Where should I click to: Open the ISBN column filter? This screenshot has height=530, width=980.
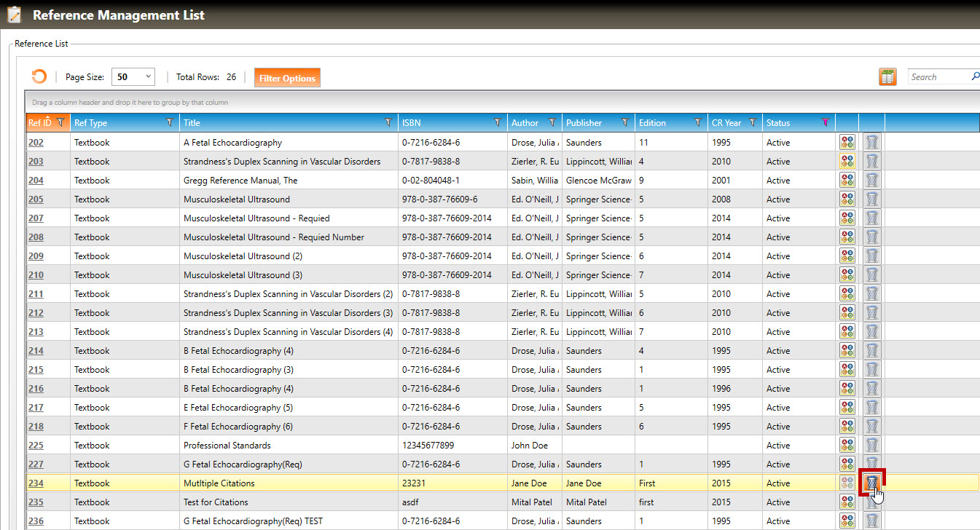click(x=498, y=123)
